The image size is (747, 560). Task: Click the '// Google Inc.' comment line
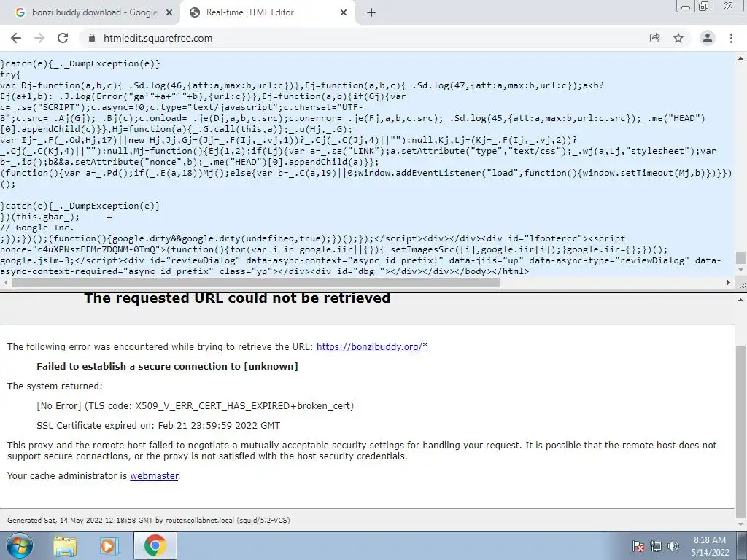click(x=37, y=227)
